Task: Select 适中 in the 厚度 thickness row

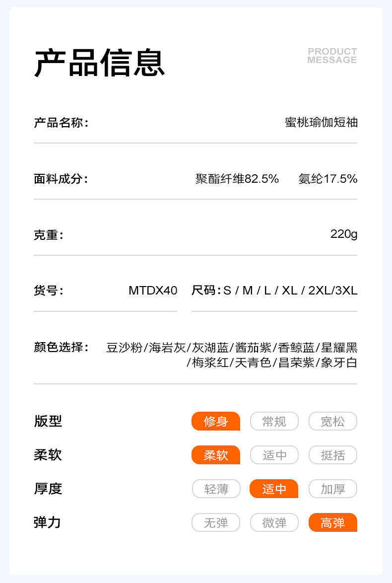Action: pos(274,489)
